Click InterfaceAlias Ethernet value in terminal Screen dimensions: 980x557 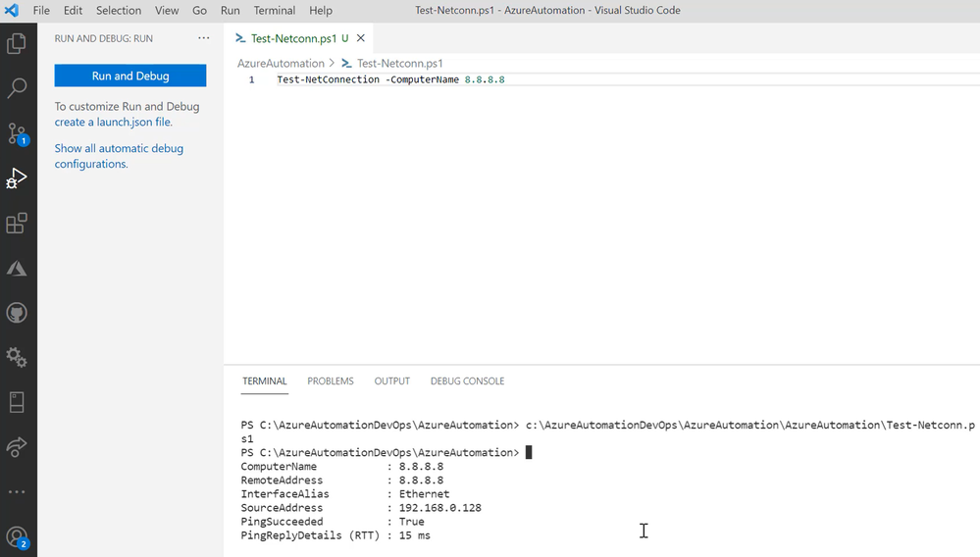pos(424,494)
